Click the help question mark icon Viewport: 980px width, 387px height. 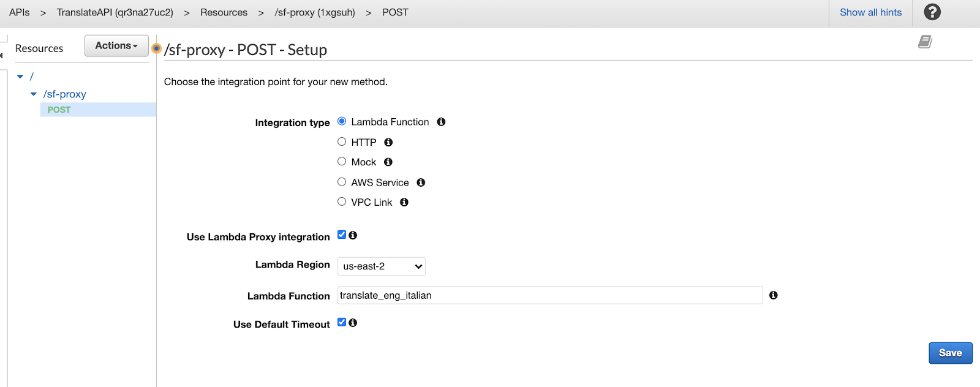pyautogui.click(x=932, y=12)
